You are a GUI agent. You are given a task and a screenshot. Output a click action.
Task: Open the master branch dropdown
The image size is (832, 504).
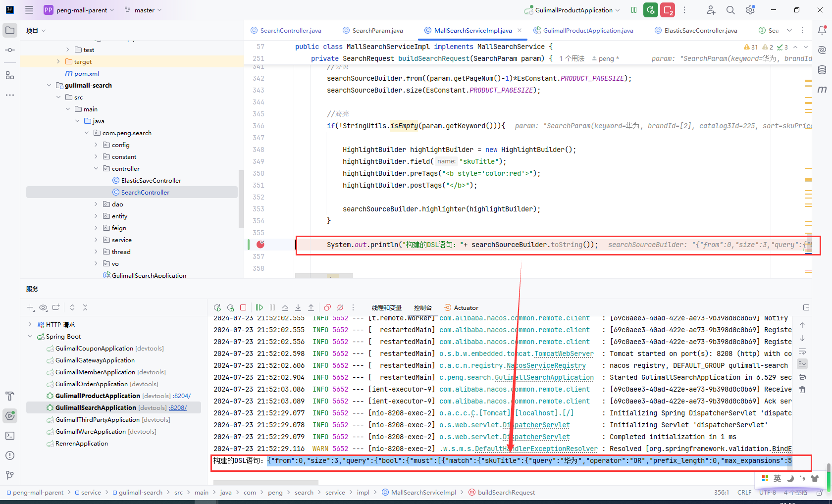[143, 10]
